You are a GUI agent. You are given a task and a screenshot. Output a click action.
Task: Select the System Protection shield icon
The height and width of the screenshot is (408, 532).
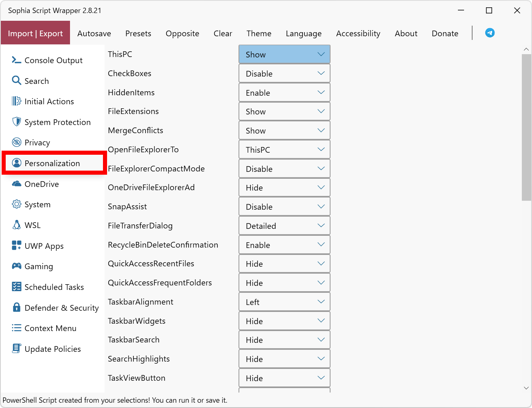(16, 122)
